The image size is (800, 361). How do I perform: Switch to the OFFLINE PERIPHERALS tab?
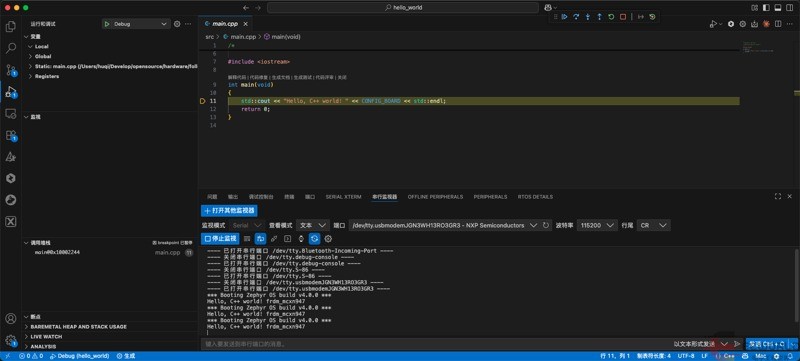[435, 197]
